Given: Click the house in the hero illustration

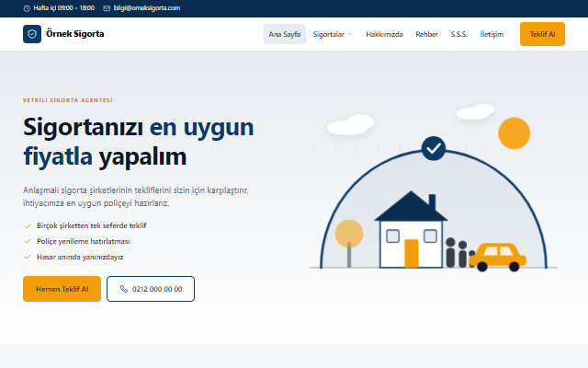Looking at the screenshot, I should [411, 230].
